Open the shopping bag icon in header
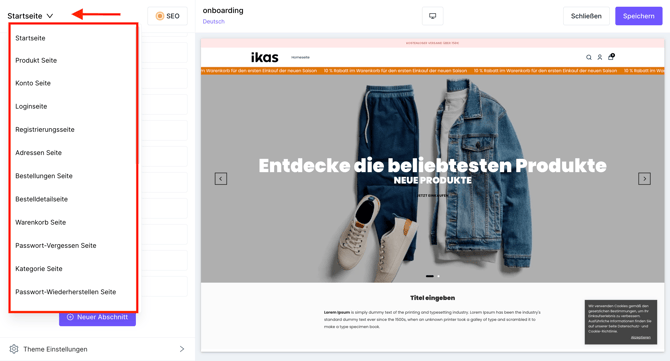Image resolution: width=670 pixels, height=361 pixels. pos(611,56)
